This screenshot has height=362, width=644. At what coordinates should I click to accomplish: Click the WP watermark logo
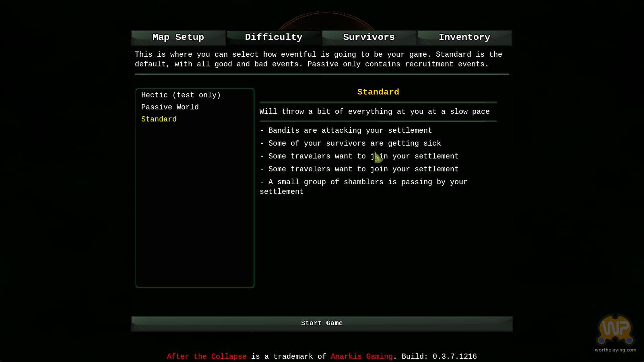click(x=615, y=330)
